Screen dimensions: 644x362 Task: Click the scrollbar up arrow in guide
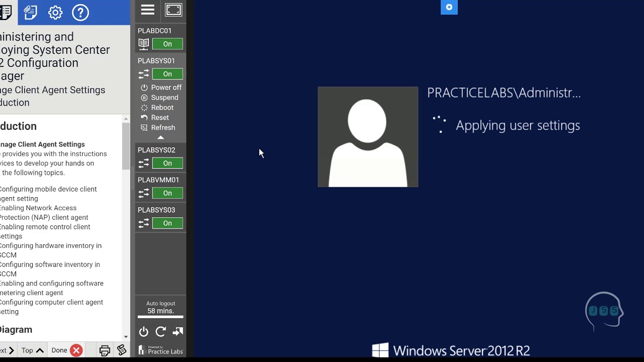point(126,119)
